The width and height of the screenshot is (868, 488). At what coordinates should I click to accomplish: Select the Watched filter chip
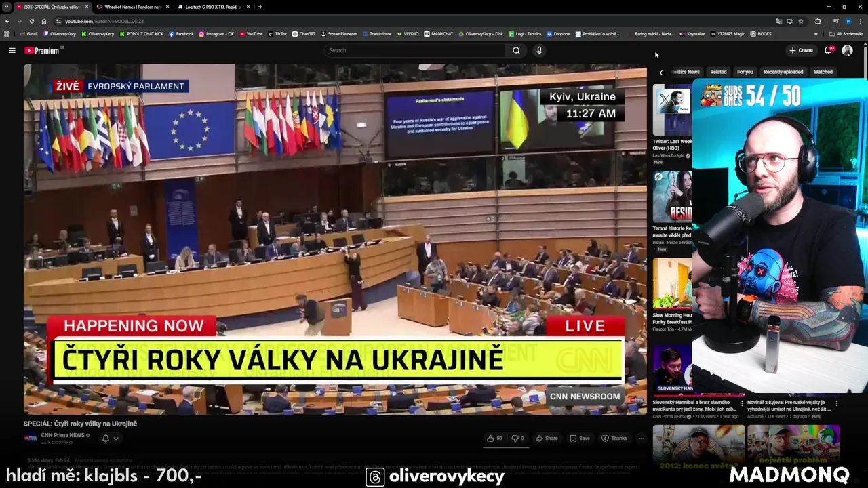coord(823,72)
